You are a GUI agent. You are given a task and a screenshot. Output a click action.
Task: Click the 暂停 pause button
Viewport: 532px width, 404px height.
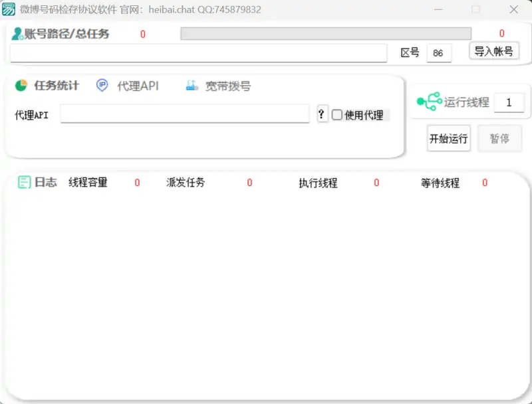click(x=499, y=139)
